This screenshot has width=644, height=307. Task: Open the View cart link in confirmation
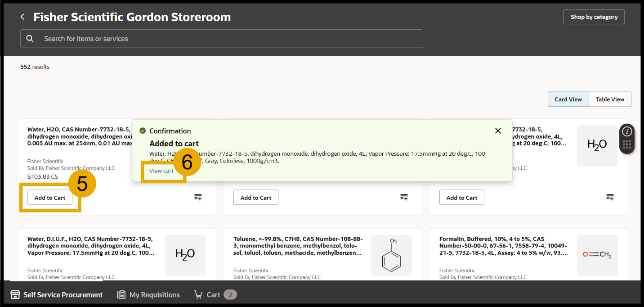(x=161, y=171)
